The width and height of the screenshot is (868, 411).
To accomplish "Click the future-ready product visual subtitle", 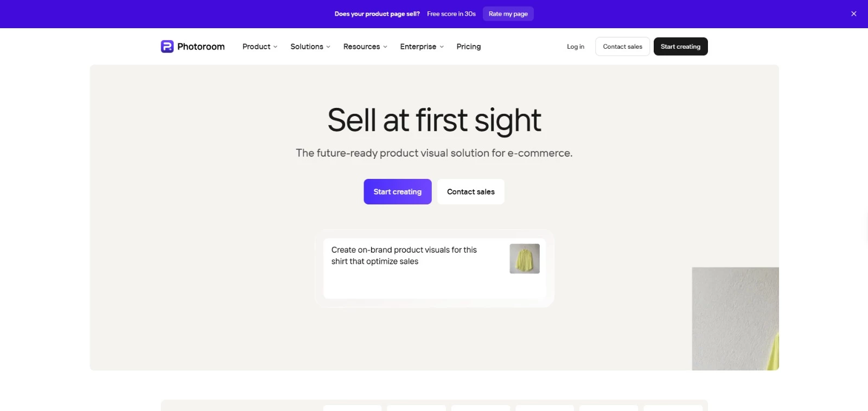I will (x=434, y=153).
